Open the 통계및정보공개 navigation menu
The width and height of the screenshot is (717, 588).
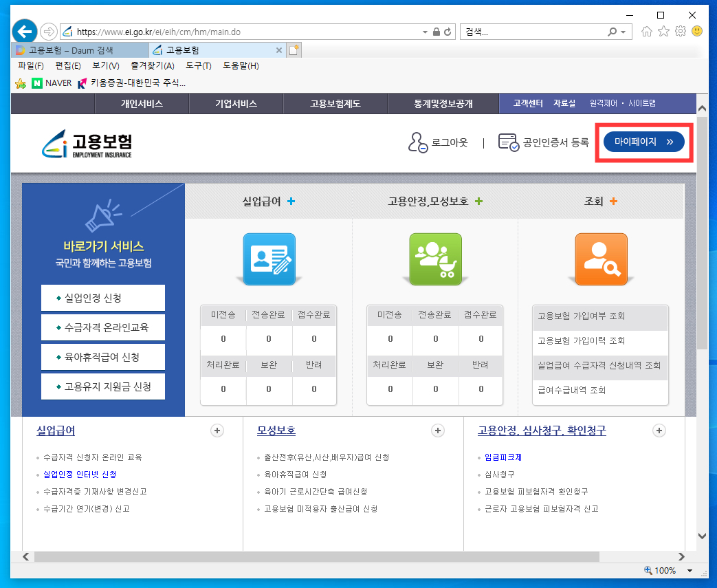[443, 104]
